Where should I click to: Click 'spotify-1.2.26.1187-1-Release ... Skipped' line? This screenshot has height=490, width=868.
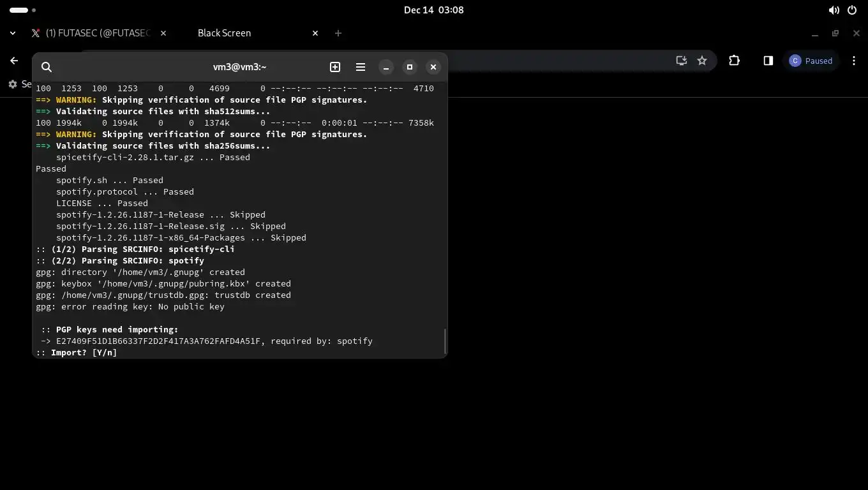click(161, 214)
